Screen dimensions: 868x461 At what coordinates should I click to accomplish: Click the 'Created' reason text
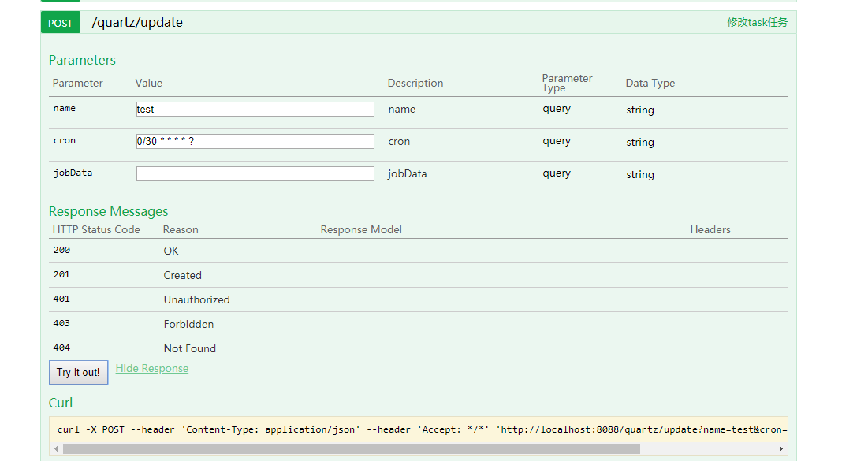(x=183, y=275)
